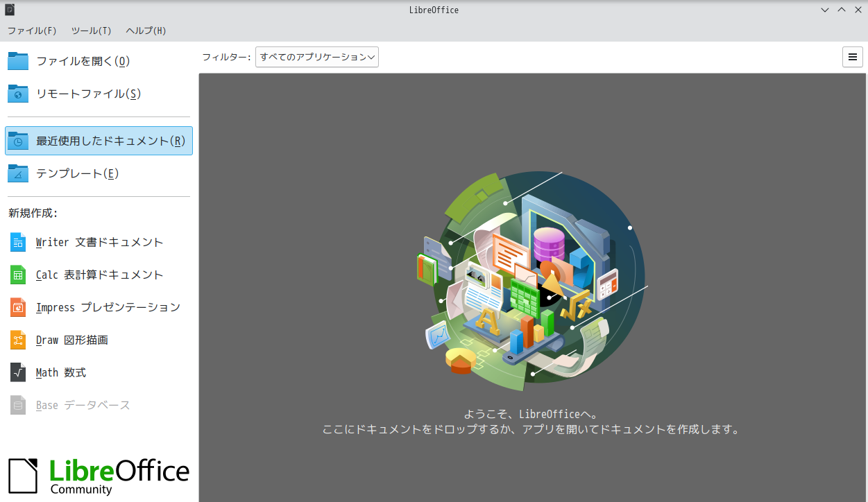Click the Open File folder icon

(x=18, y=61)
